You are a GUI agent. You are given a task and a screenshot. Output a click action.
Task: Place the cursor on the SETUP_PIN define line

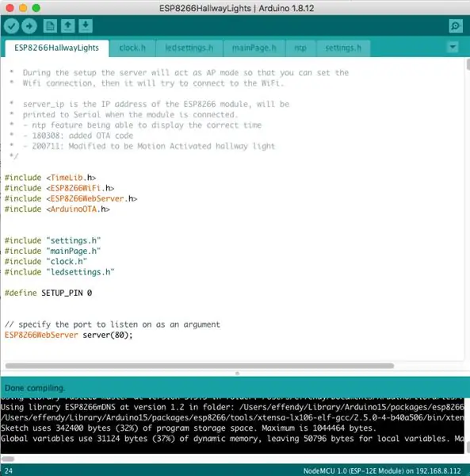pyautogui.click(x=48, y=293)
